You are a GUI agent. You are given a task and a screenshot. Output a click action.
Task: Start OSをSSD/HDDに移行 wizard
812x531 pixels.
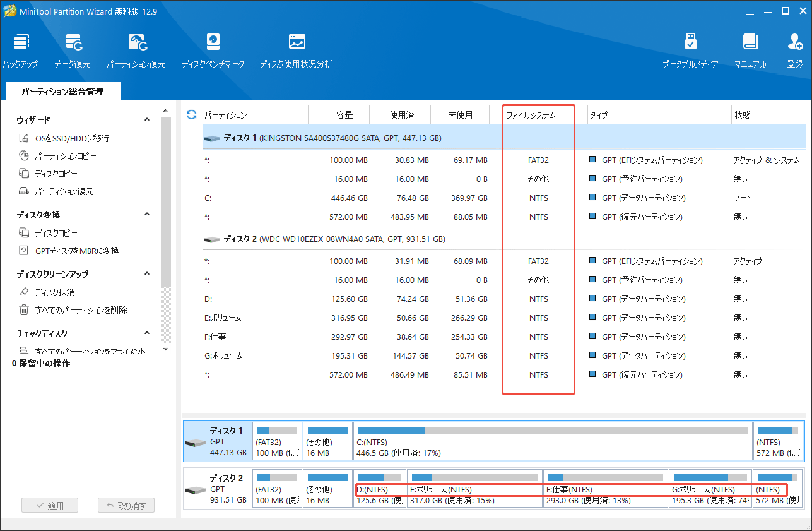click(64, 138)
